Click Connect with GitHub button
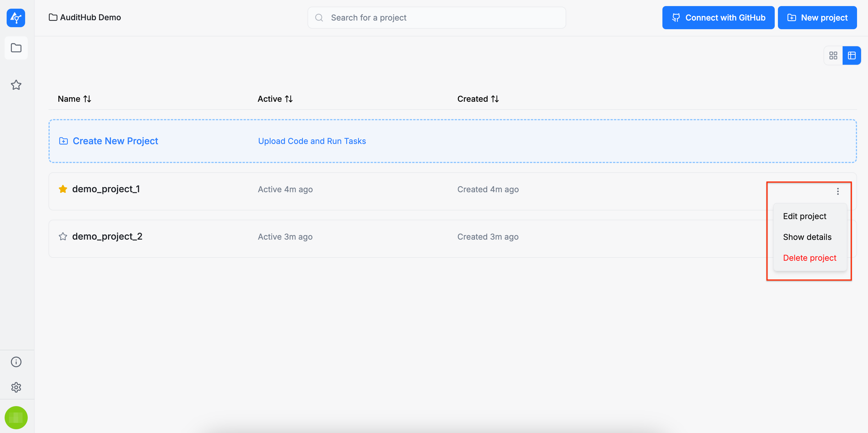868x433 pixels. (x=718, y=18)
